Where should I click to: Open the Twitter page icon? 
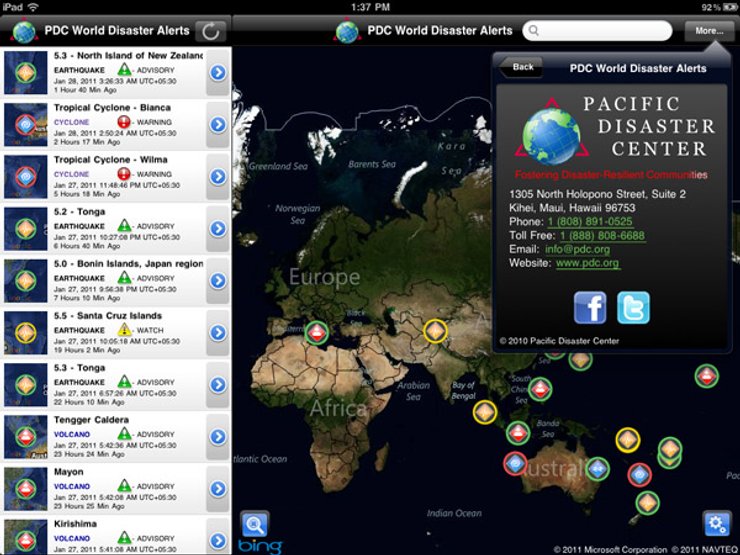[633, 307]
